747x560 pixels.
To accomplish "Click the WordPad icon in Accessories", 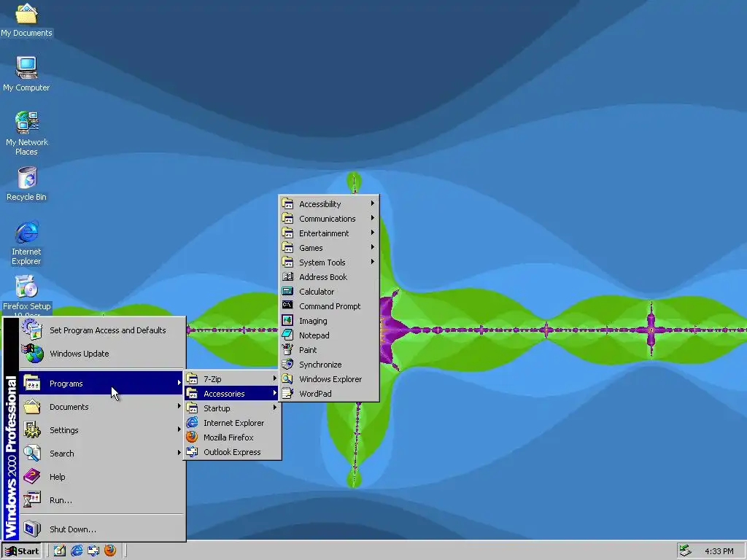I will click(x=287, y=393).
